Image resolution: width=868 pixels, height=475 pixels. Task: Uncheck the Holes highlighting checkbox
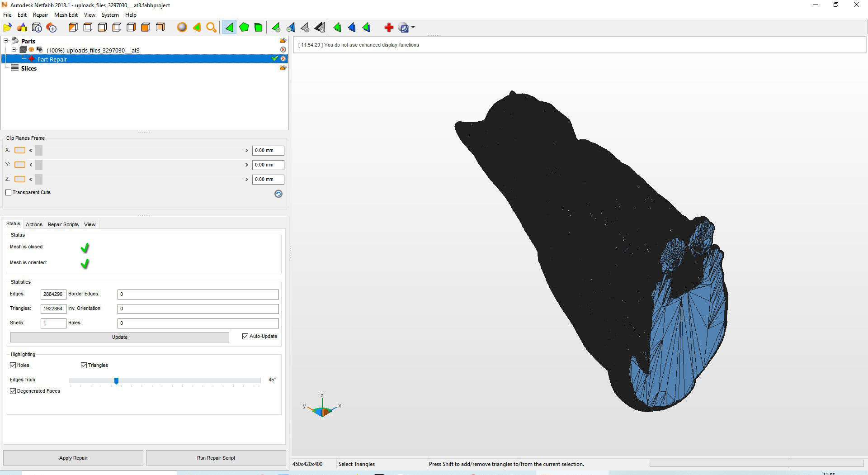[13, 365]
